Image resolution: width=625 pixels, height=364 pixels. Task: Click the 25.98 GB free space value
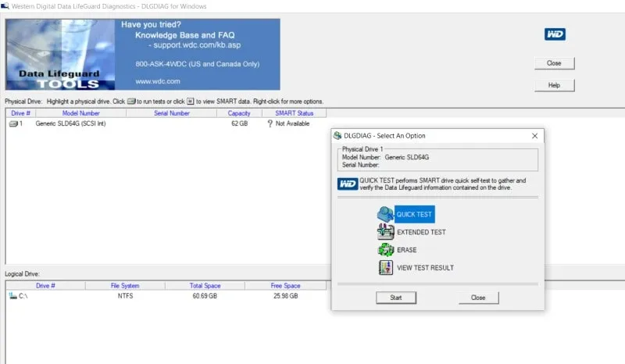pos(285,296)
